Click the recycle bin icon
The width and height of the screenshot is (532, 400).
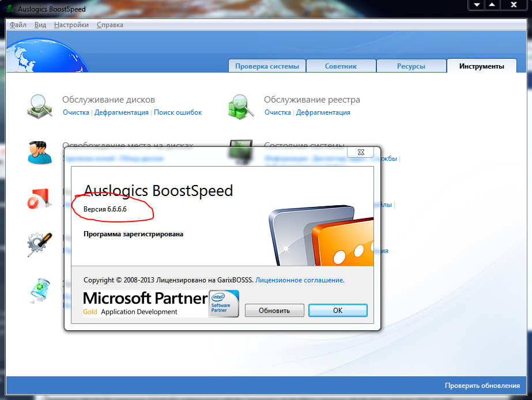pyautogui.click(x=40, y=290)
